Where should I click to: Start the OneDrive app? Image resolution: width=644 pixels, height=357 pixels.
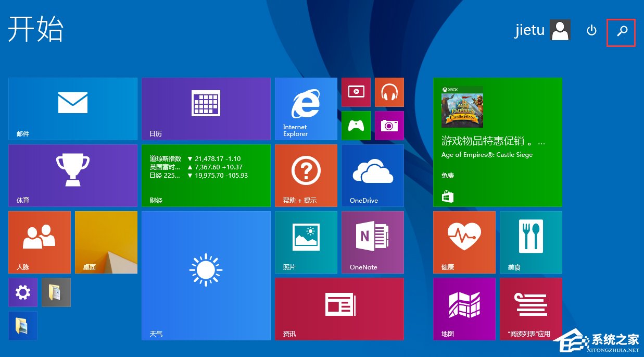[372, 175]
